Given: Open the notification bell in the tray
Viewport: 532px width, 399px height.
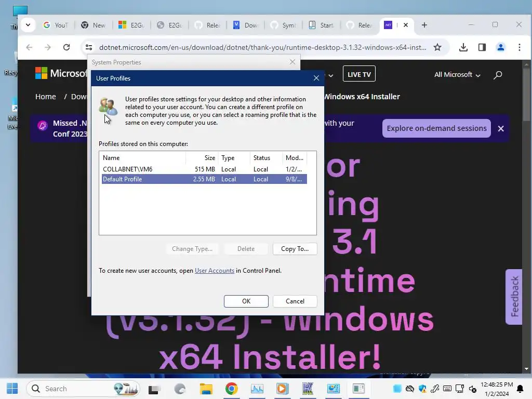Looking at the screenshot, I should [x=520, y=389].
